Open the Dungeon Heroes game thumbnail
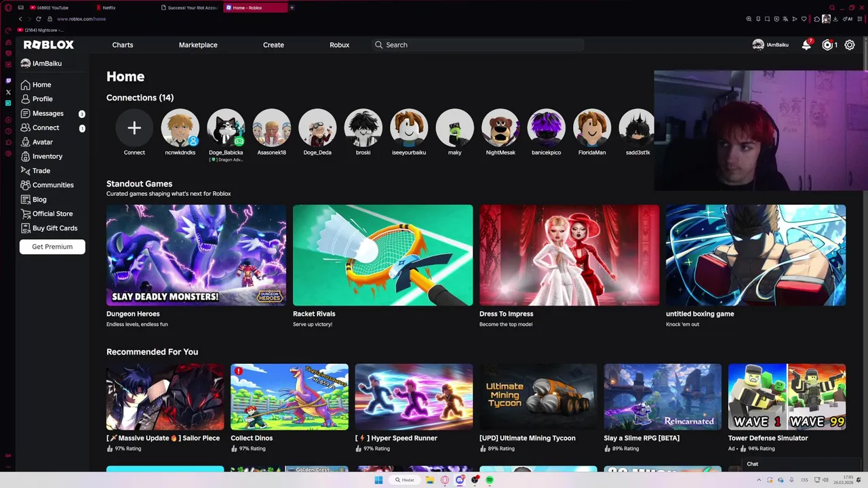This screenshot has height=488, width=868. (x=196, y=255)
